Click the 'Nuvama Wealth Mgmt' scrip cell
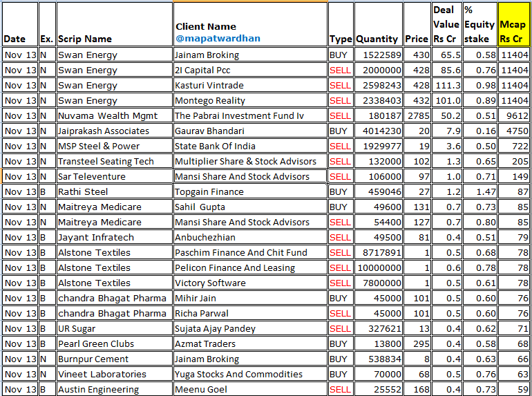This screenshot has width=532, height=396. 114,115
